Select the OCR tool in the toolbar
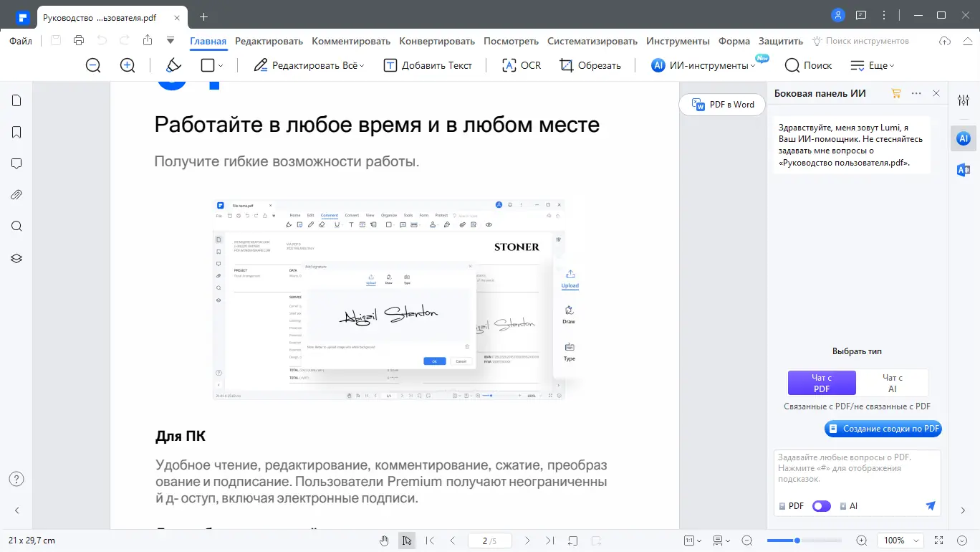This screenshot has width=980, height=552. pos(521,65)
